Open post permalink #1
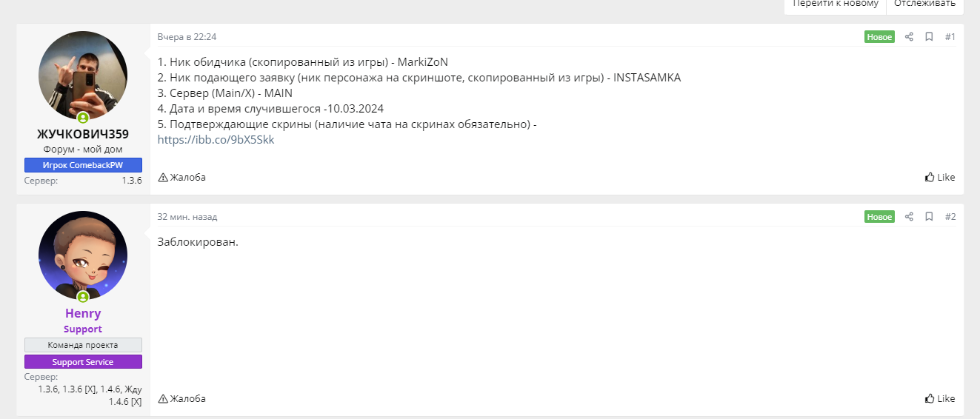 click(x=950, y=37)
